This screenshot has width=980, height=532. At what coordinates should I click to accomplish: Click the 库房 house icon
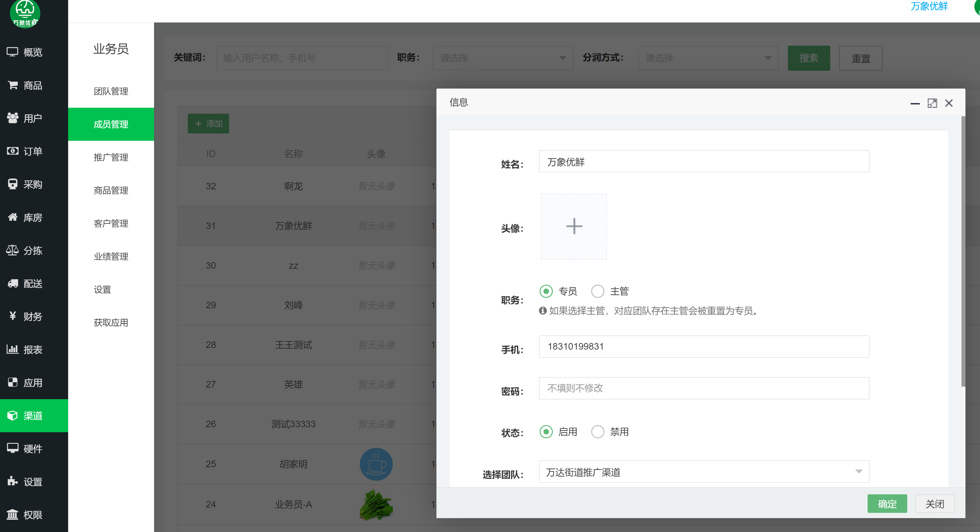[13, 217]
